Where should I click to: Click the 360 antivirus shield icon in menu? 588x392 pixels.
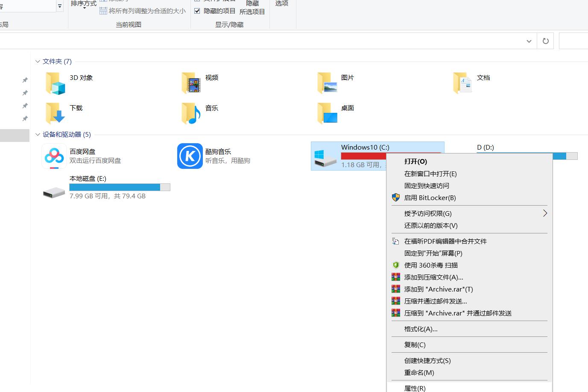point(395,265)
